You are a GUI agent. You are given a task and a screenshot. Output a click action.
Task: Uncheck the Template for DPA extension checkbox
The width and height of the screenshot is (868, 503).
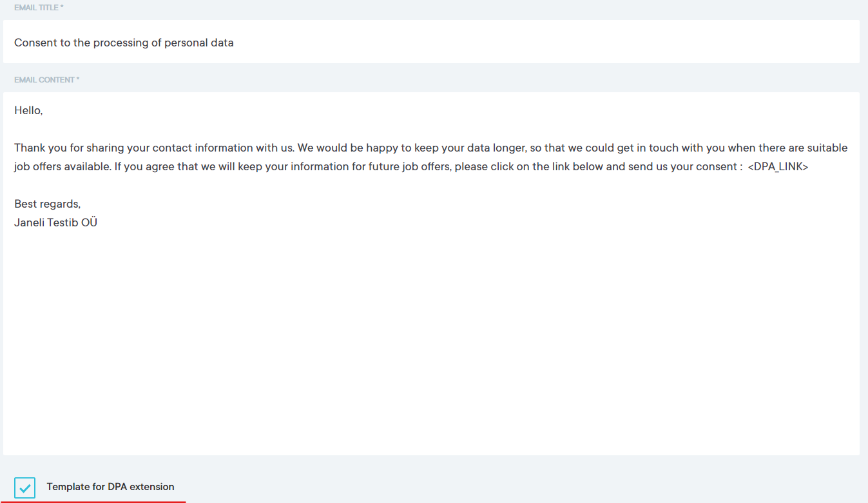tap(25, 488)
